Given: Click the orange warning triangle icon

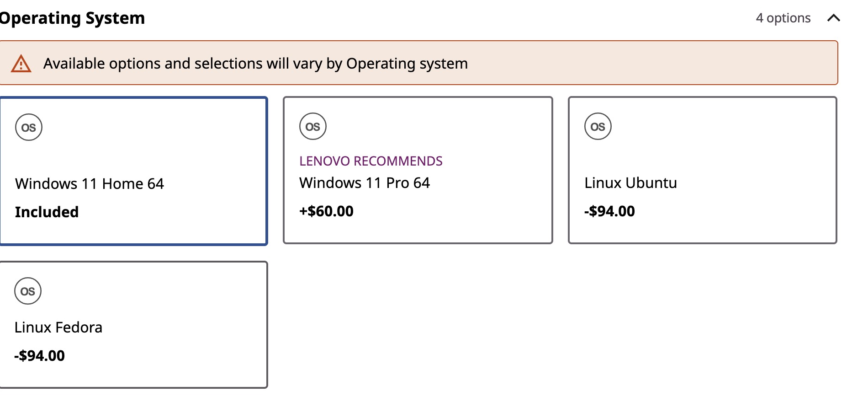Looking at the screenshot, I should coord(21,64).
